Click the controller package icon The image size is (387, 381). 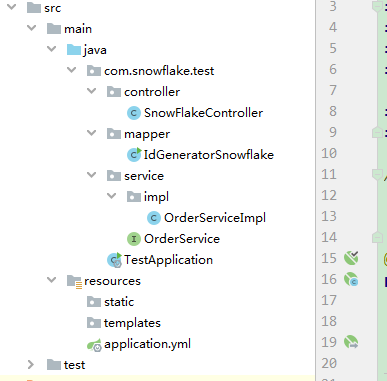pos(114,92)
